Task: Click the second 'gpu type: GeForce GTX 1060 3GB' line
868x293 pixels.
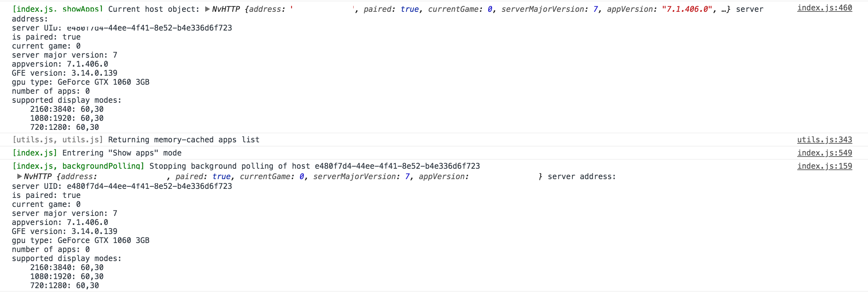Action: coord(81,240)
